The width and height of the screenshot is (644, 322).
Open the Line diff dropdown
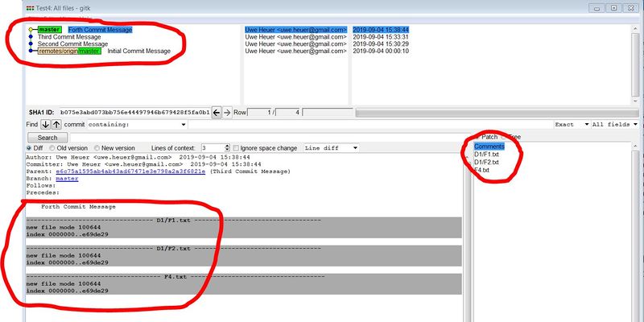click(332, 148)
